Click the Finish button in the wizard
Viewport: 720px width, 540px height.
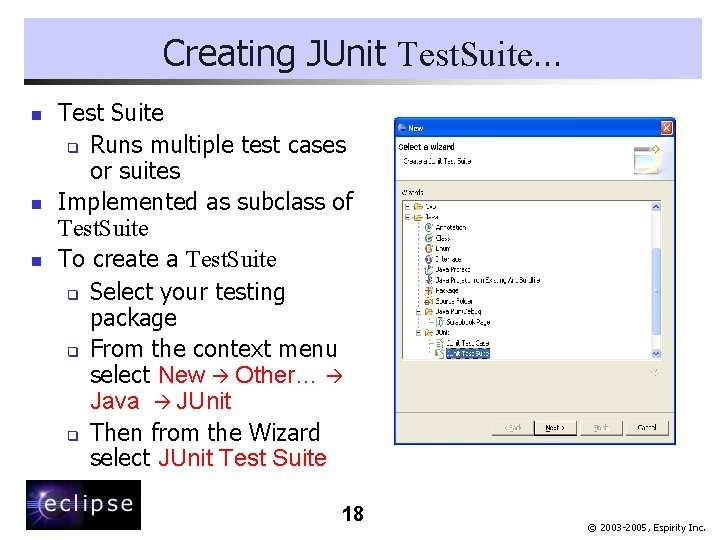pyautogui.click(x=601, y=428)
